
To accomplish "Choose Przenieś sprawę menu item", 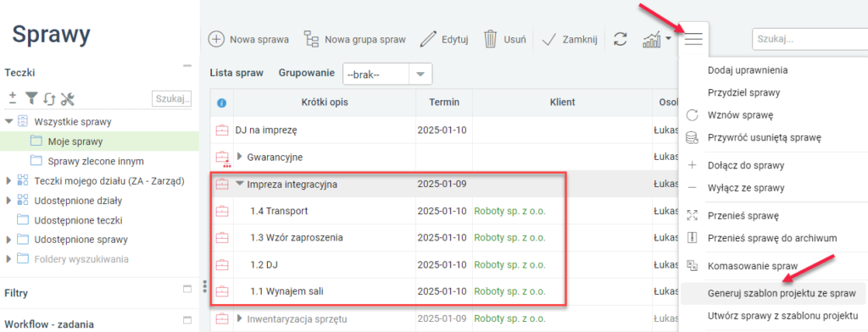I will (743, 215).
